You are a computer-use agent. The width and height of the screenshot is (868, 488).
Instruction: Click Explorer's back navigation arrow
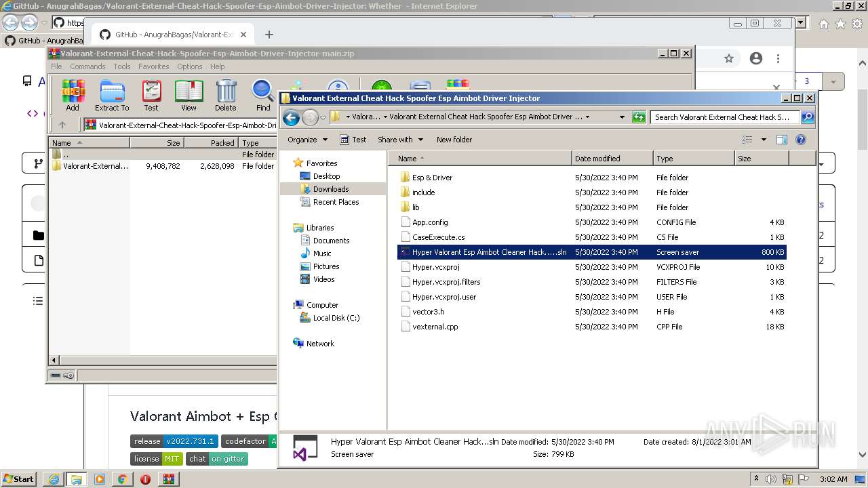point(292,117)
